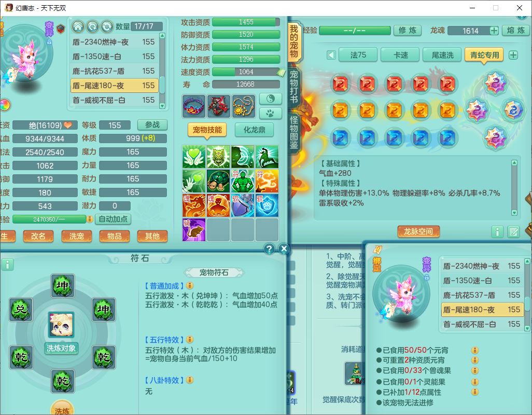The width and height of the screenshot is (532, 415).
Task: Select the green turtle pet skill icon
Action: [x=218, y=181]
